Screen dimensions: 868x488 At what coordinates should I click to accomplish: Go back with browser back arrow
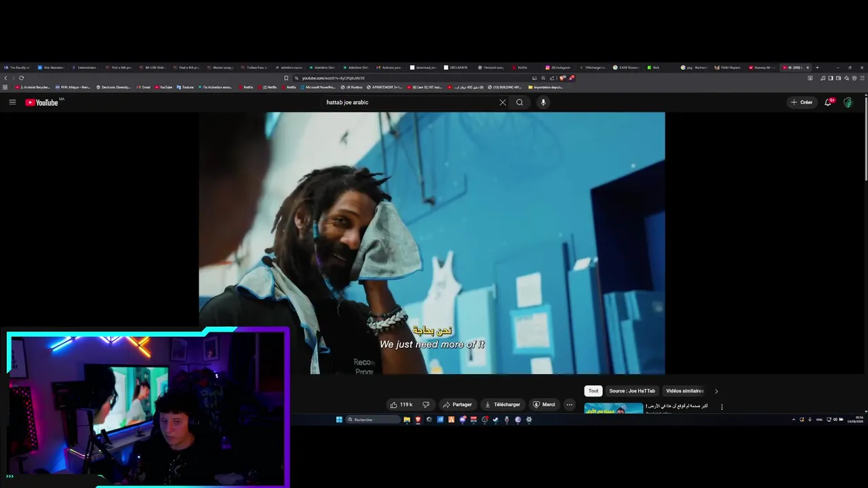click(x=6, y=78)
